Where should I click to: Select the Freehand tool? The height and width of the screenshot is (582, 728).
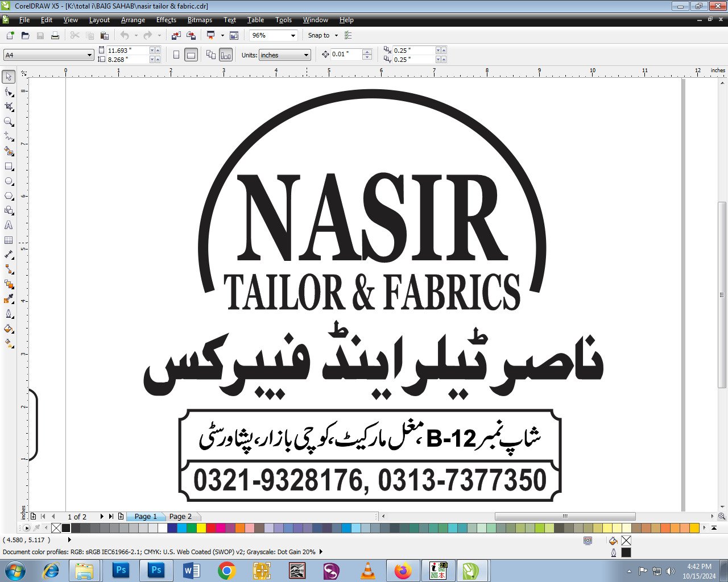point(9,136)
